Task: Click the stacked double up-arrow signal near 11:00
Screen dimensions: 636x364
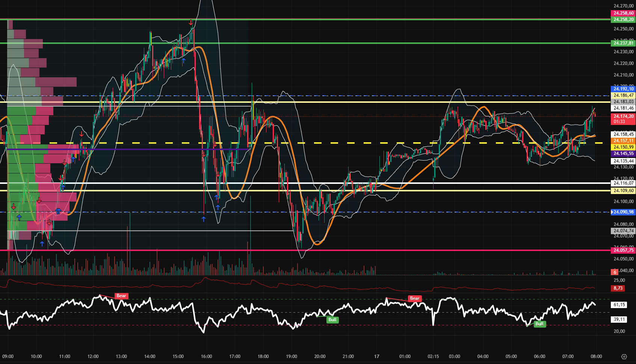Action: [x=58, y=211]
